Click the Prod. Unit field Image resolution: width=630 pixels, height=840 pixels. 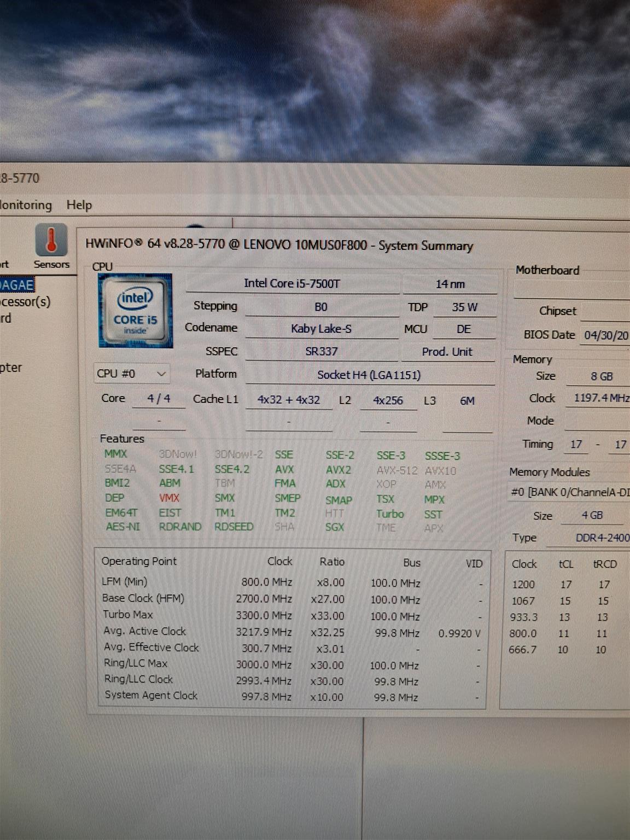[x=447, y=352]
